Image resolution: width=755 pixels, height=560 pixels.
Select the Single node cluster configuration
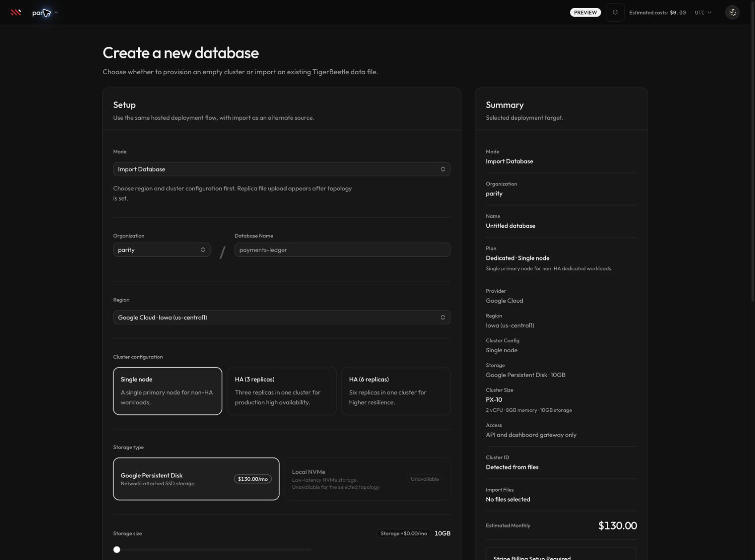(x=167, y=391)
